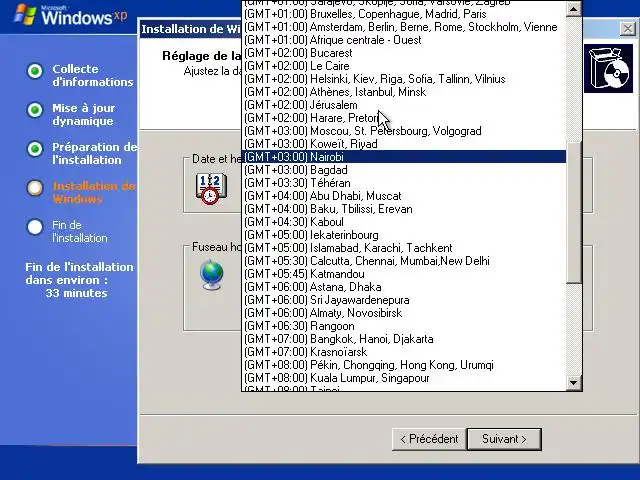640x480 pixels.
Task: Choose Moscou, St. Petersbourg, Volgograd
Action: (x=404, y=131)
